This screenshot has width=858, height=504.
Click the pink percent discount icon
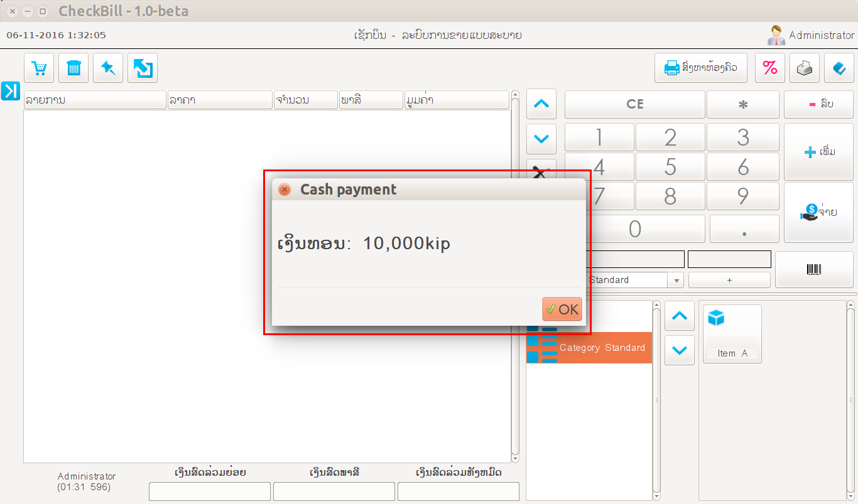click(x=769, y=68)
